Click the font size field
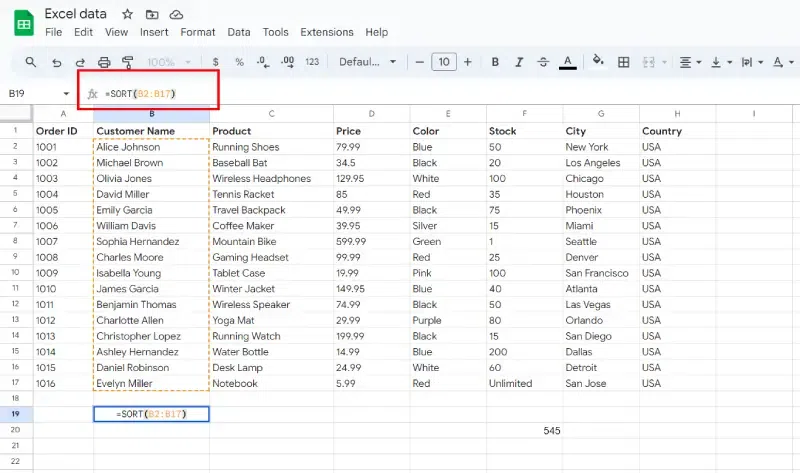800x473 pixels. tap(444, 62)
